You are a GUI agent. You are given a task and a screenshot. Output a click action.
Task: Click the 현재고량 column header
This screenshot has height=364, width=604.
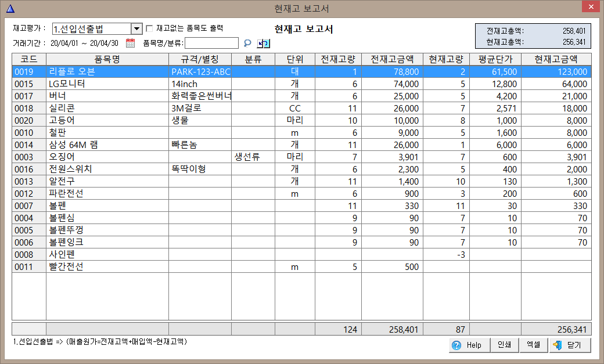[446, 59]
